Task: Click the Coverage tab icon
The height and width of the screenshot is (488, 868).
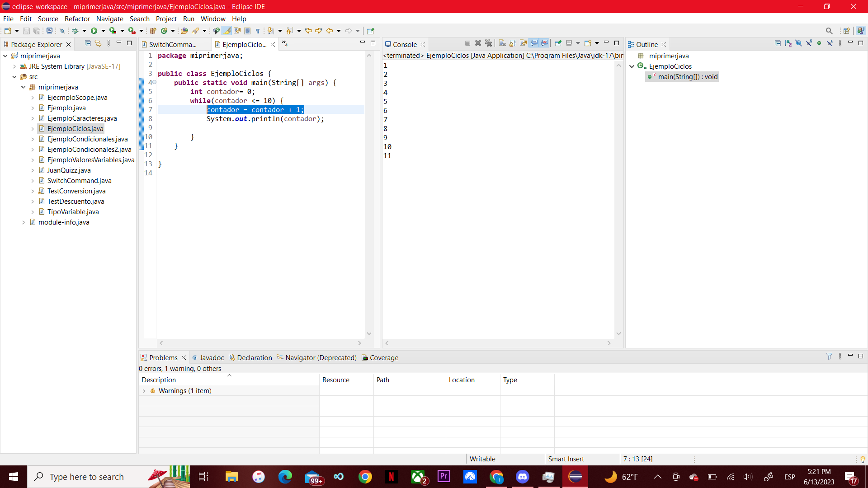Action: 365,357
